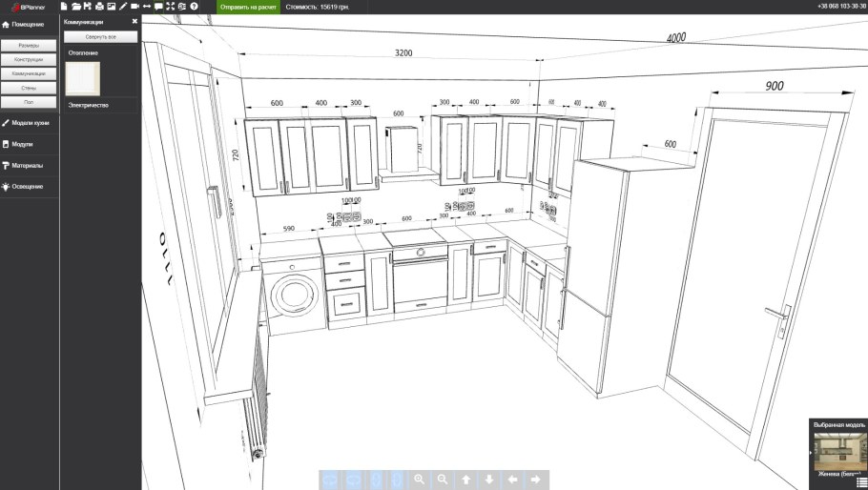Close the Коммуникации panel

click(x=134, y=20)
